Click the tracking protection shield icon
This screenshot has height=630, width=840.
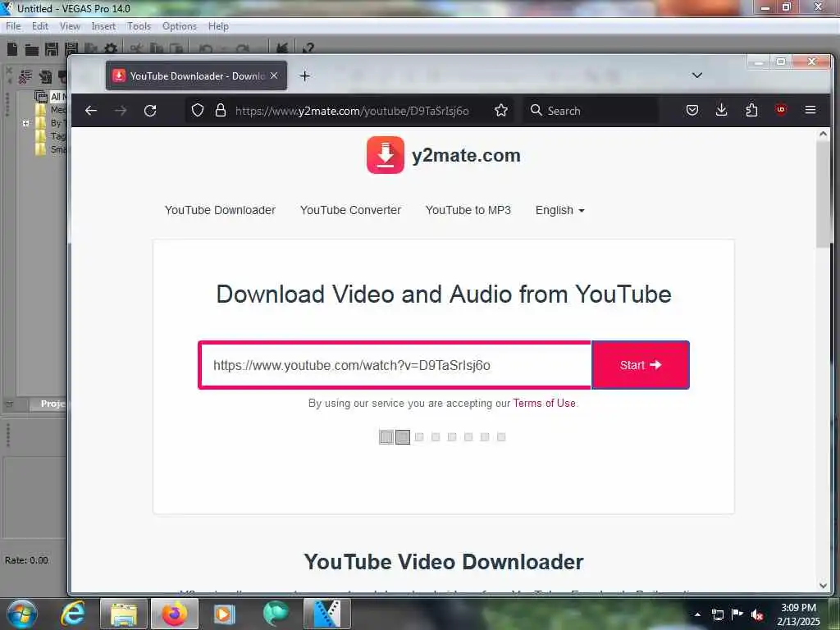(198, 111)
